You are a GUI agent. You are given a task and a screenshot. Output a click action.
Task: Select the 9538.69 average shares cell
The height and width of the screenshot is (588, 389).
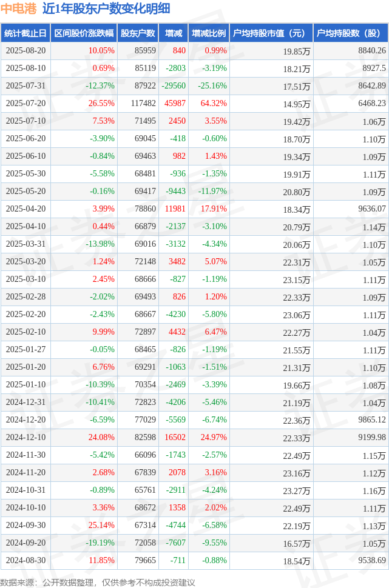372,560
